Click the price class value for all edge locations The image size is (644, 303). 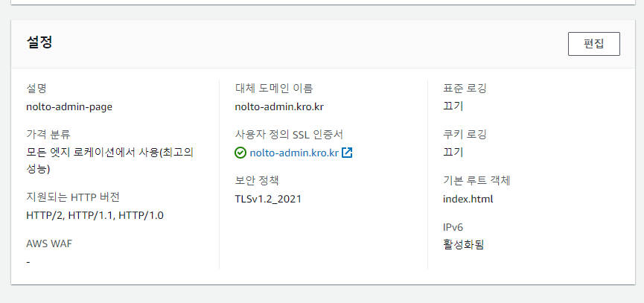[x=109, y=153]
